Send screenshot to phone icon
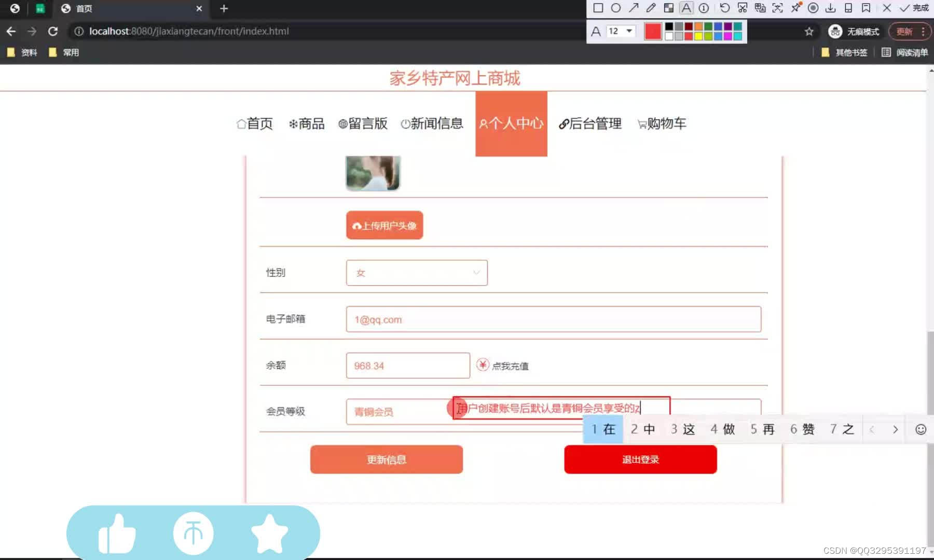Screen dimensions: 934x560 (x=848, y=8)
